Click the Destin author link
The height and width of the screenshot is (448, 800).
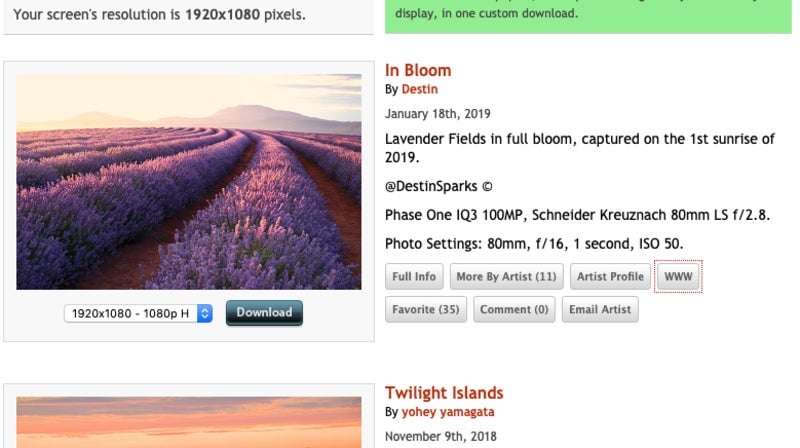click(x=420, y=89)
